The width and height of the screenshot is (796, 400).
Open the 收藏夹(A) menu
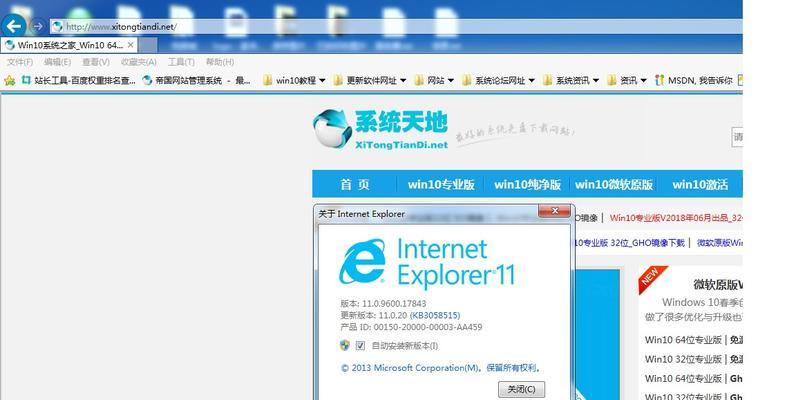tap(139, 62)
